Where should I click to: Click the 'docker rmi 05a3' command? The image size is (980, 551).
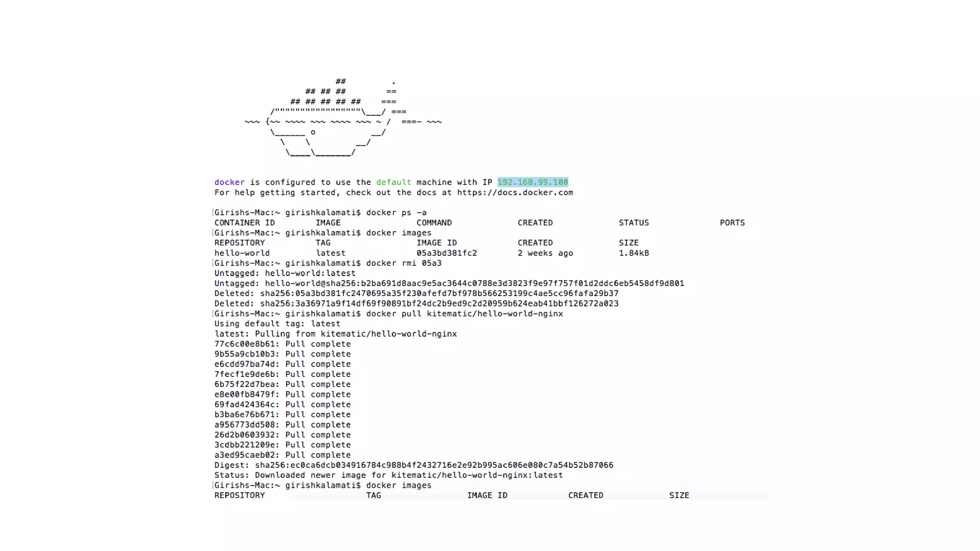coord(404,263)
